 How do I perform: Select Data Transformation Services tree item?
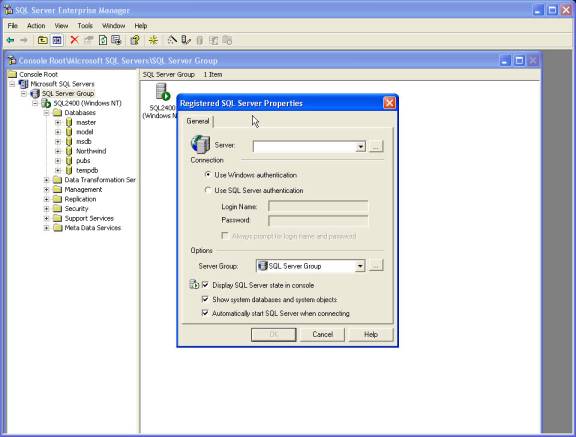pos(100,180)
